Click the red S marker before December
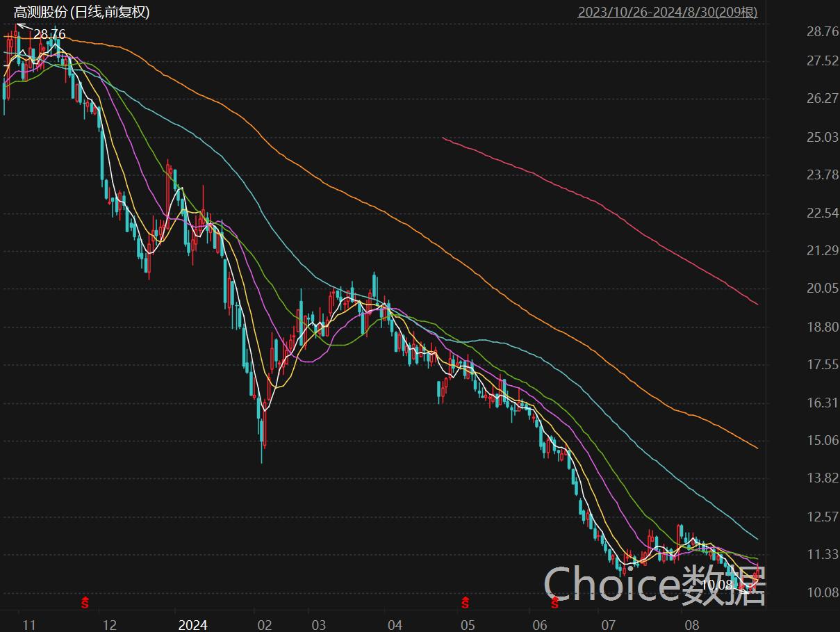This screenshot has height=632, width=840. coord(85,602)
